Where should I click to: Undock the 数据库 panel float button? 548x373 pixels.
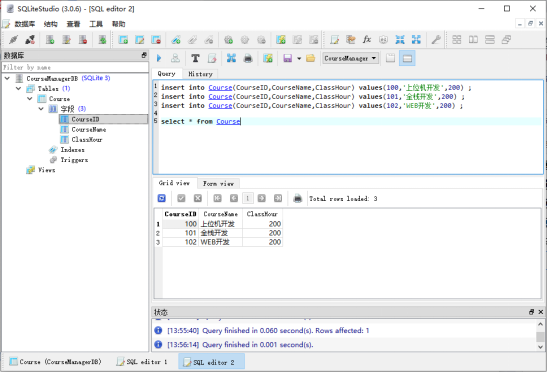click(x=144, y=55)
